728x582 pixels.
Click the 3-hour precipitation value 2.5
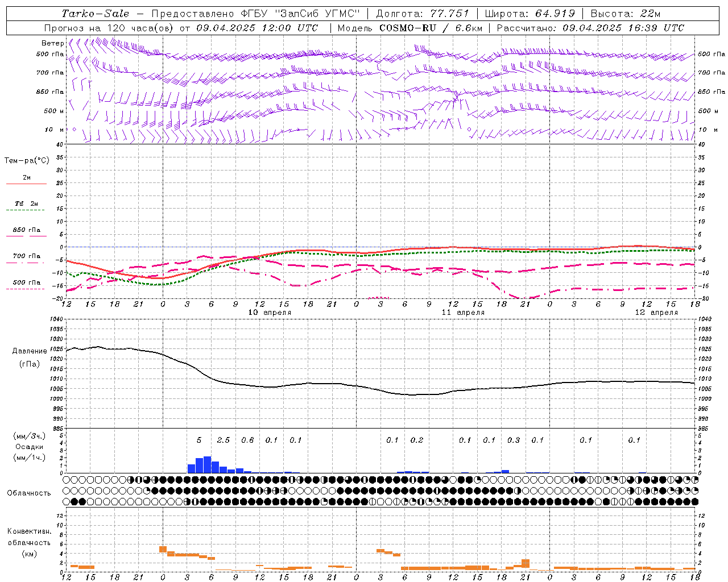224,440
